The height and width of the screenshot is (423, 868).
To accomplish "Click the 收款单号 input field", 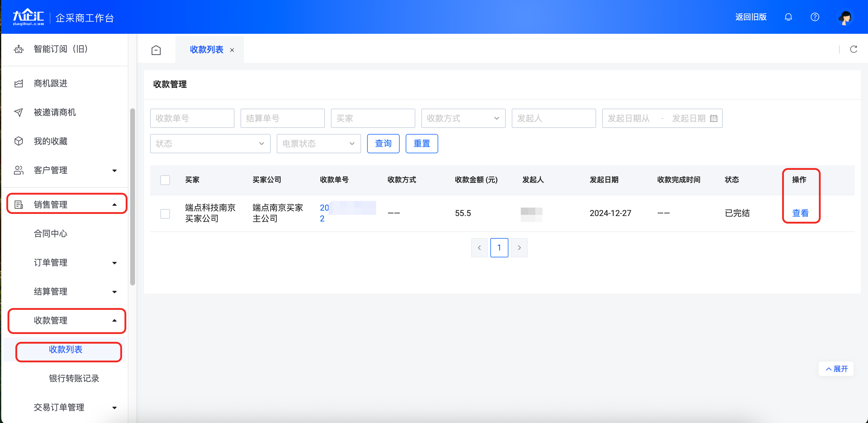I will [x=192, y=118].
